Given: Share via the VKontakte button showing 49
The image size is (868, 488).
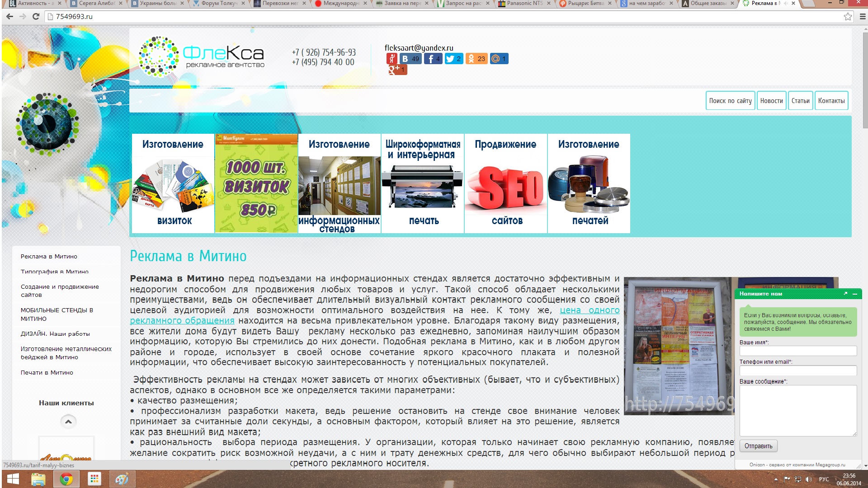Looking at the screenshot, I should (410, 59).
